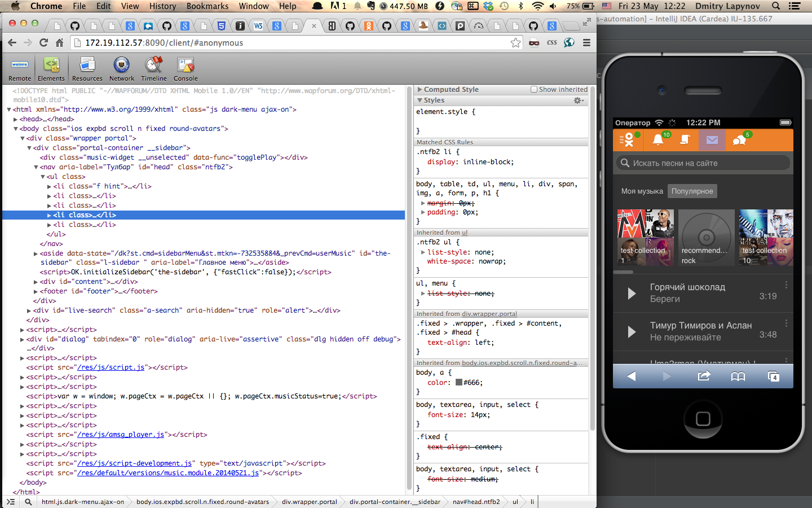
Task: Collapse the Styles section
Action: tap(420, 100)
